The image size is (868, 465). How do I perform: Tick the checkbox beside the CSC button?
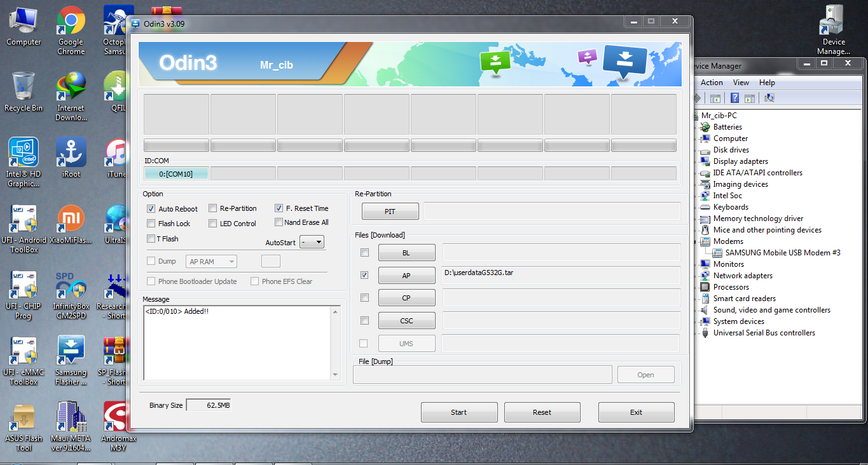pos(364,320)
